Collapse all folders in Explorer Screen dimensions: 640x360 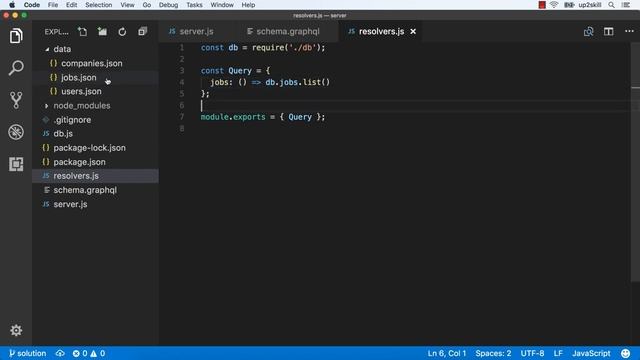click(142, 32)
